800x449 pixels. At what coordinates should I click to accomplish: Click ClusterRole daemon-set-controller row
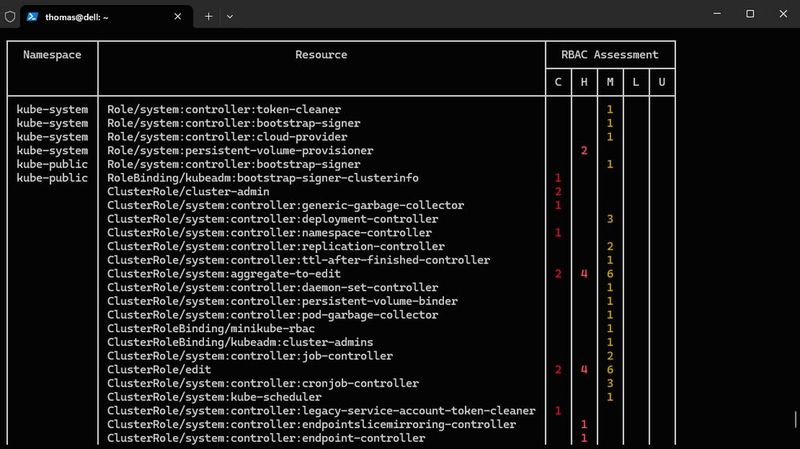[x=272, y=287]
